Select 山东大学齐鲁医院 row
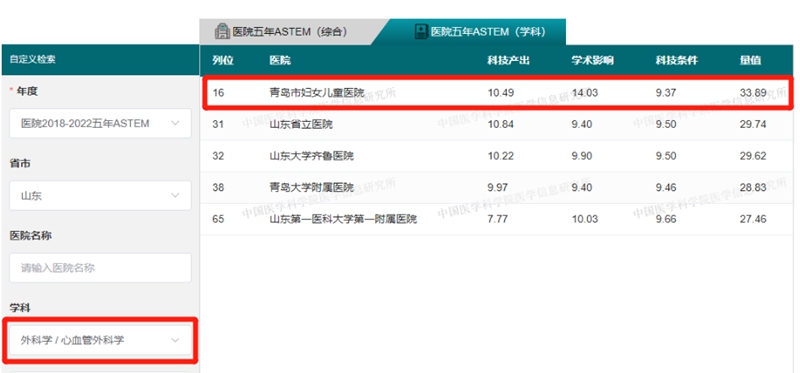 (497, 156)
